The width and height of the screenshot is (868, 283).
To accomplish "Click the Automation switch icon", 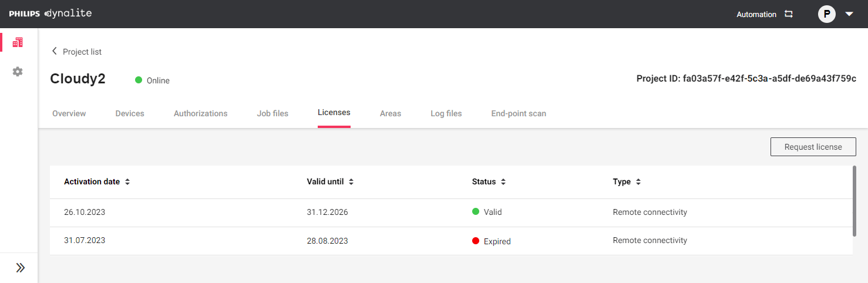I will coord(789,14).
